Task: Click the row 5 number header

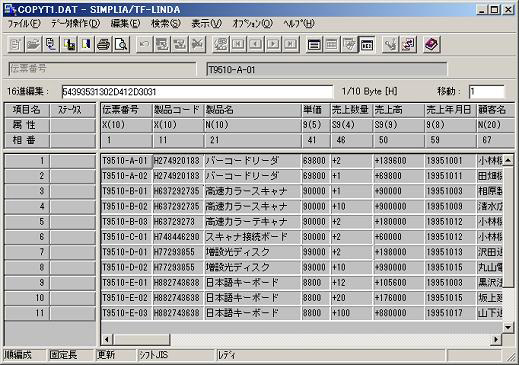Action: 27,222
